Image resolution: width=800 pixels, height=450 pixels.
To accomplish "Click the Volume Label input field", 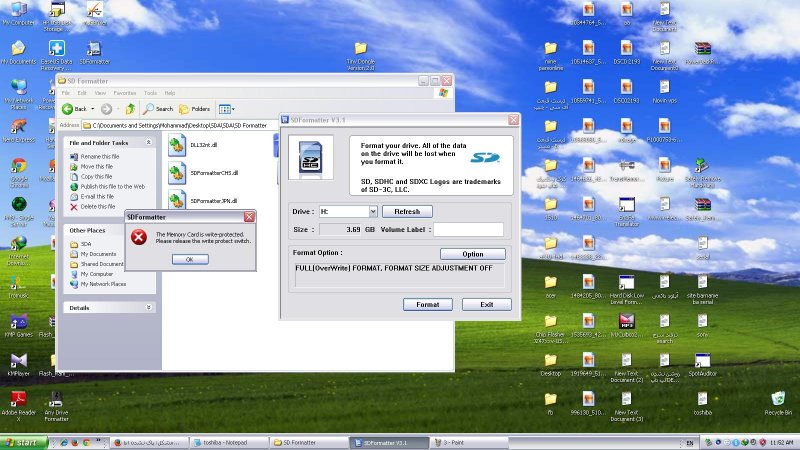I will tap(468, 230).
